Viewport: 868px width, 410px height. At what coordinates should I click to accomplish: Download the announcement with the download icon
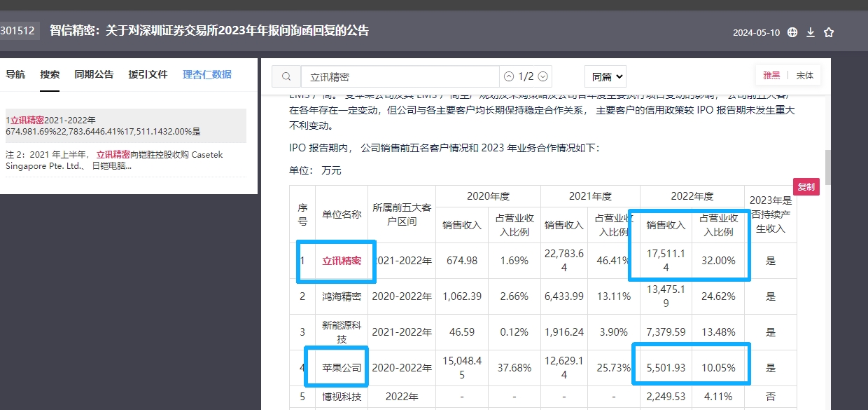click(811, 32)
